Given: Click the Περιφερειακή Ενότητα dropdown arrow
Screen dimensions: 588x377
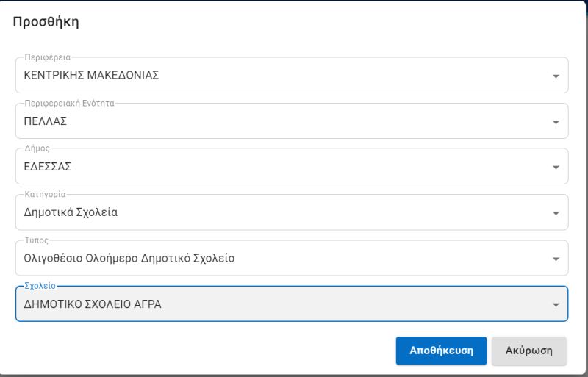Looking at the screenshot, I should tap(556, 122).
